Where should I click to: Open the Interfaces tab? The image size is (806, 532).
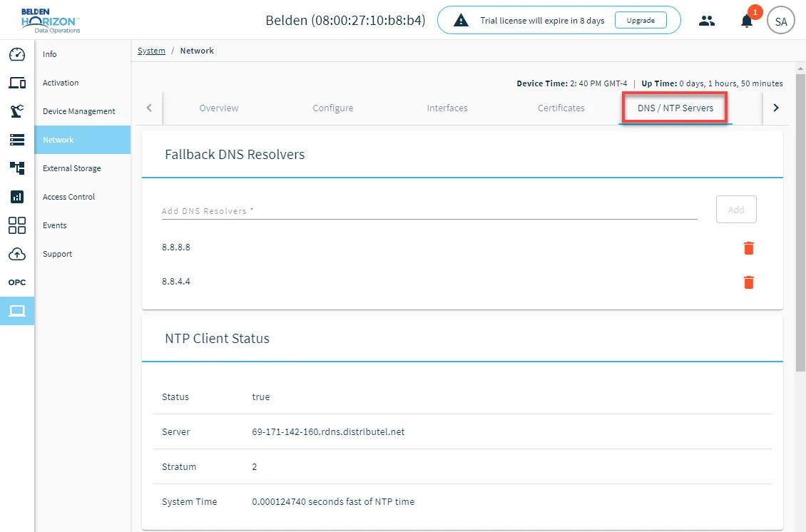pyautogui.click(x=447, y=108)
